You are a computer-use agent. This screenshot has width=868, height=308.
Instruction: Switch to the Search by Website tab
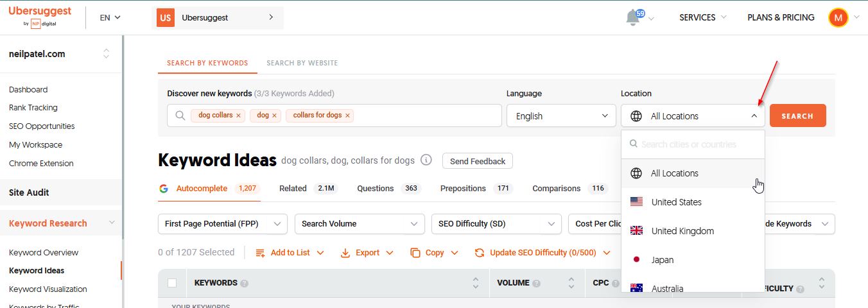click(x=302, y=63)
